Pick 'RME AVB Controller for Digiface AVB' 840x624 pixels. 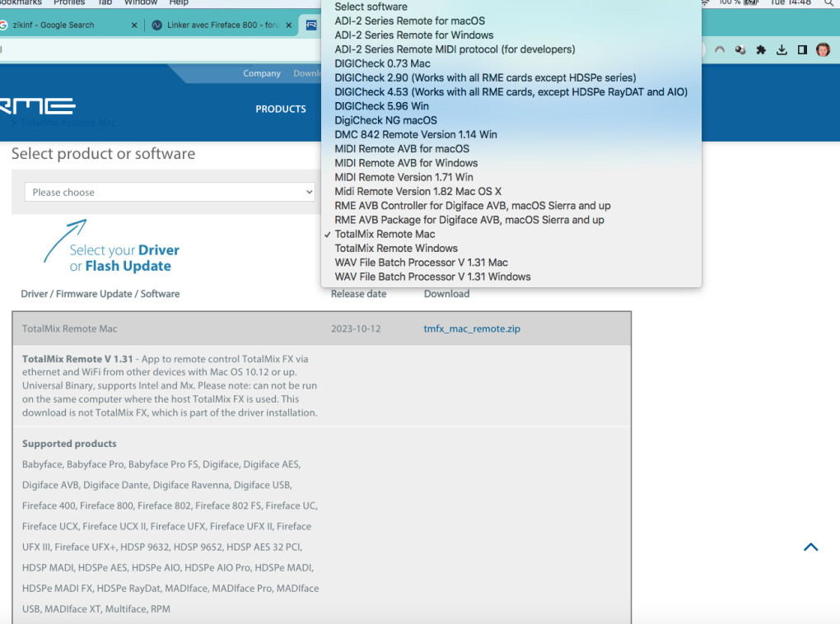[473, 206]
